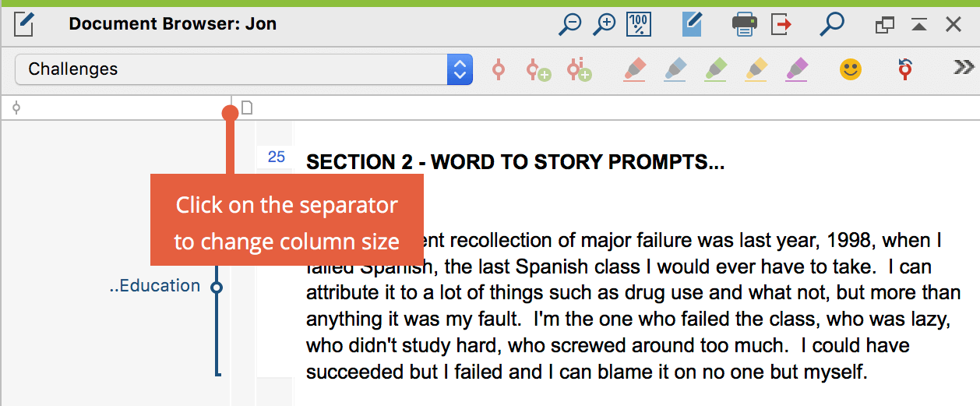
Task: Highlight text with red marker
Action: pos(635,69)
